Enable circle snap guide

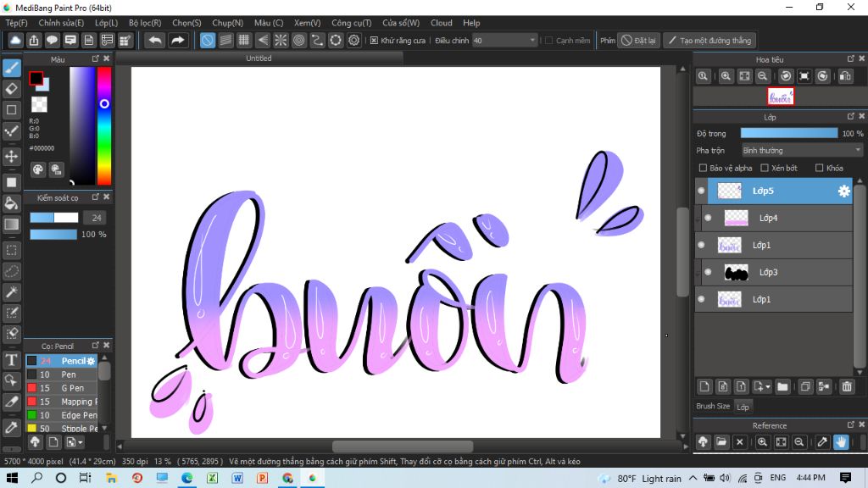coord(299,41)
